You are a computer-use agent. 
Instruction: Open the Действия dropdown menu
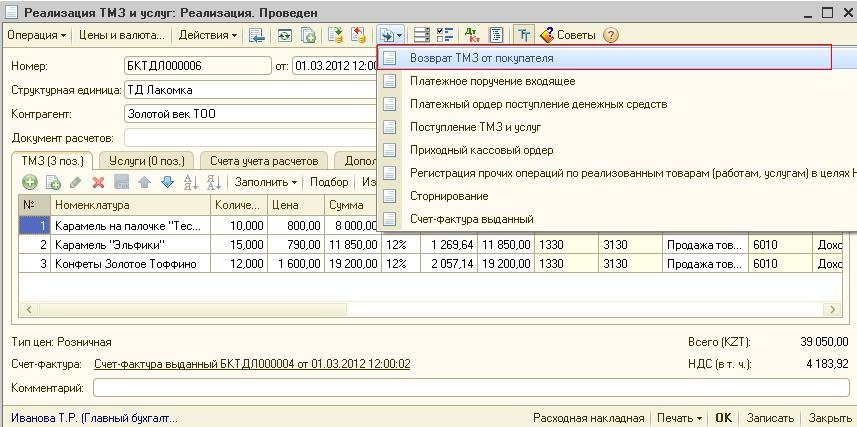pyautogui.click(x=208, y=35)
